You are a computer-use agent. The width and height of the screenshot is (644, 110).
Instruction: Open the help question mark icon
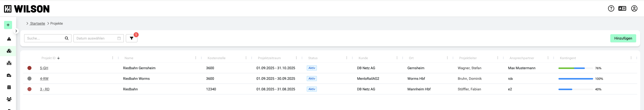point(611,9)
